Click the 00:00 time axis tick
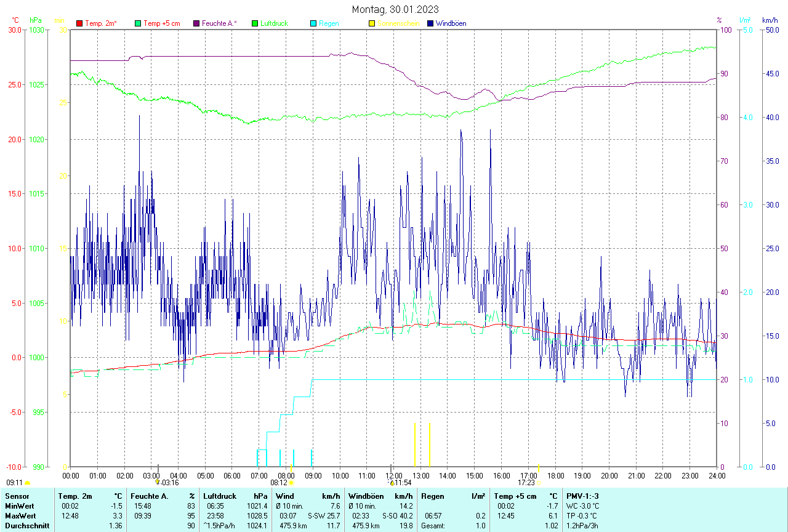788x532 pixels. click(71, 475)
